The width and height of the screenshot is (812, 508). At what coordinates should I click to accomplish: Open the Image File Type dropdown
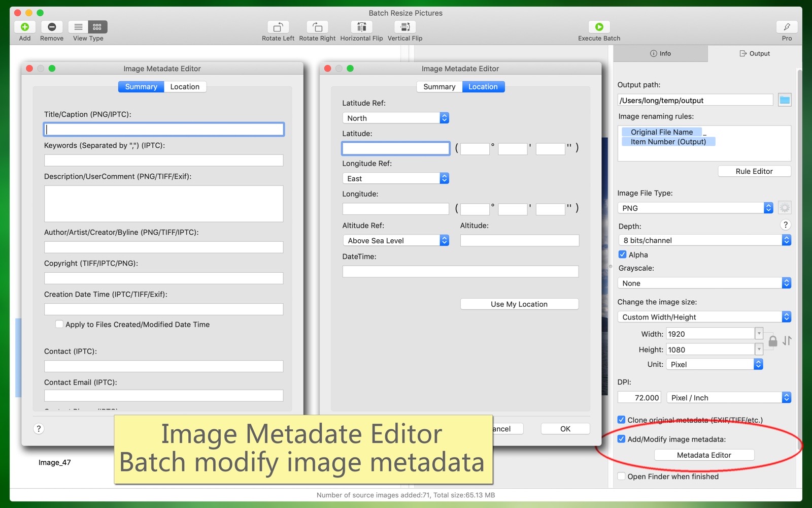[695, 208]
